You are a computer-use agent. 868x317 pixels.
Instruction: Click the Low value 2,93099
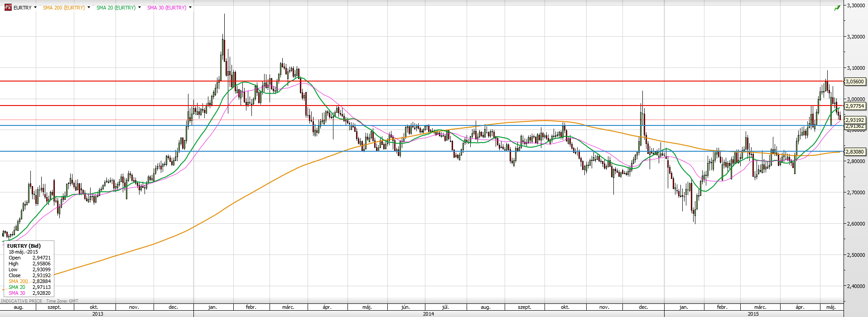tap(42, 269)
